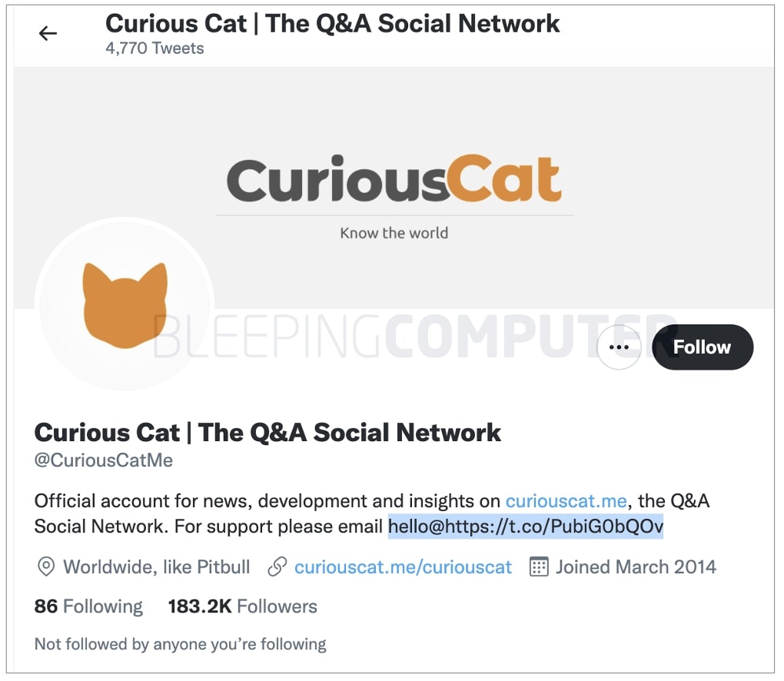This screenshot has height=681, width=784.
Task: View the 183.2K Followers list
Action: tap(241, 606)
